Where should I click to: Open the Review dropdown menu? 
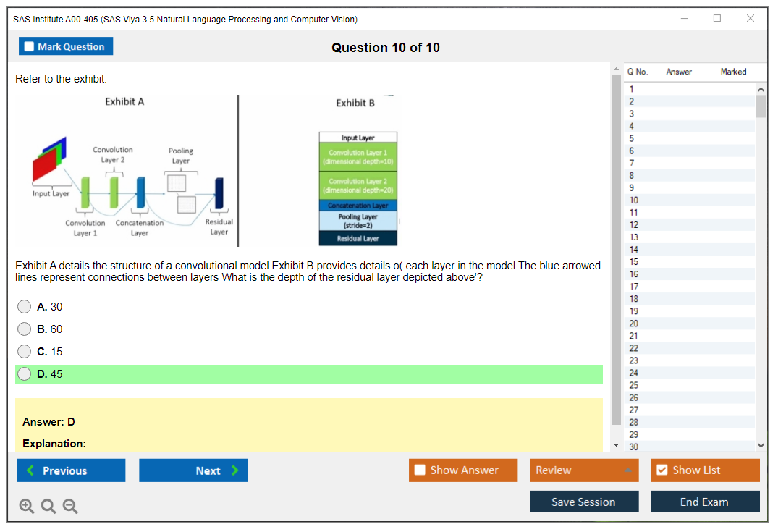584,470
